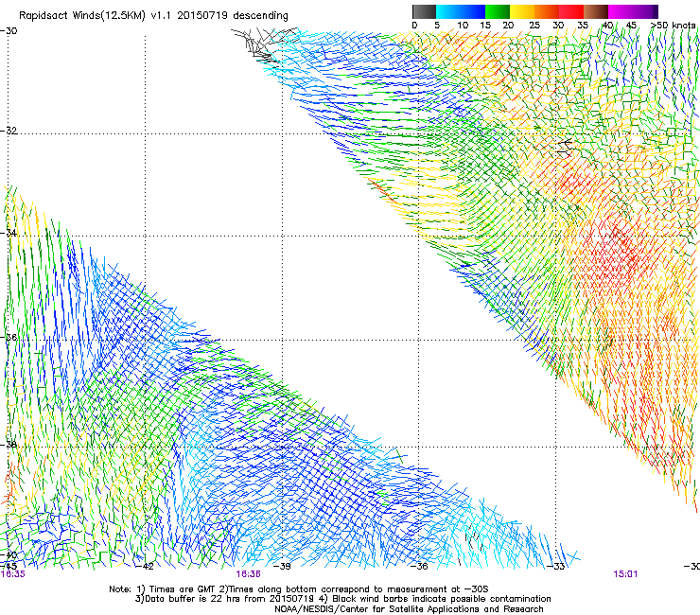Click legend scale value "25"
This screenshot has width=700, height=615.
coord(534,26)
